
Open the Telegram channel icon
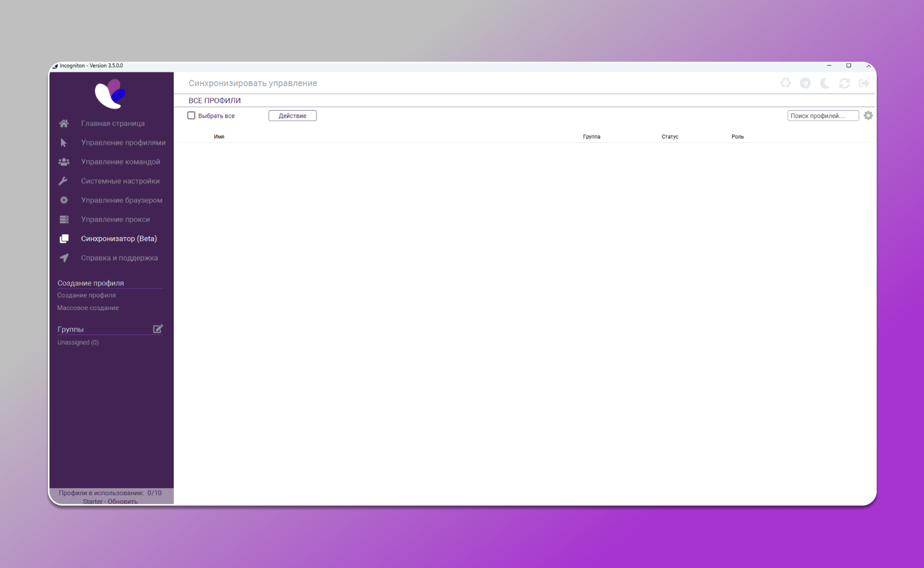[x=805, y=83]
